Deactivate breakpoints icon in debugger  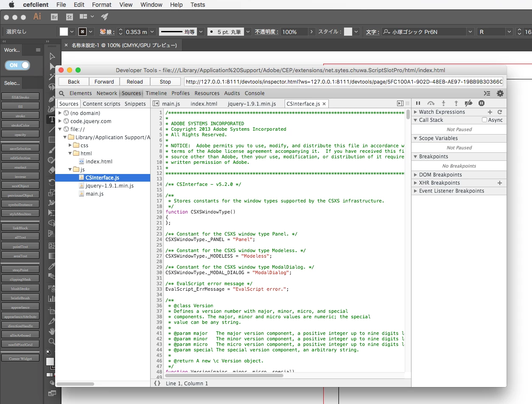469,103
